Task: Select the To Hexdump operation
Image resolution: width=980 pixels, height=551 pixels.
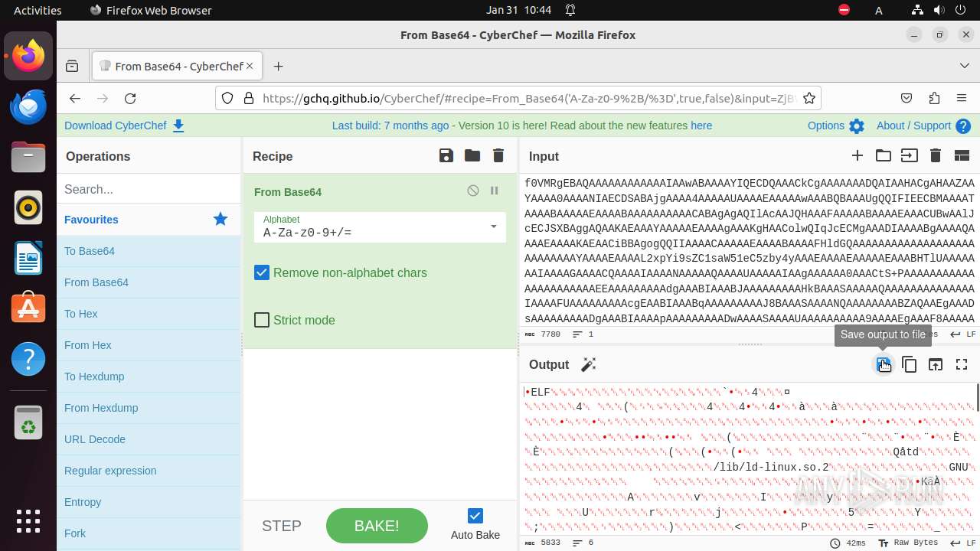Action: (x=149, y=377)
